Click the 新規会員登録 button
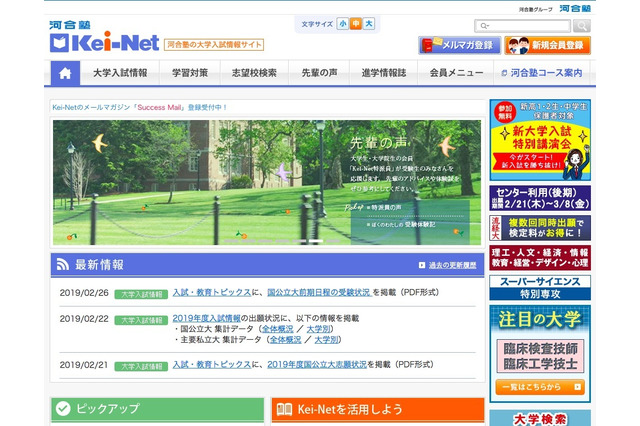The width and height of the screenshot is (640, 426). pos(547,45)
